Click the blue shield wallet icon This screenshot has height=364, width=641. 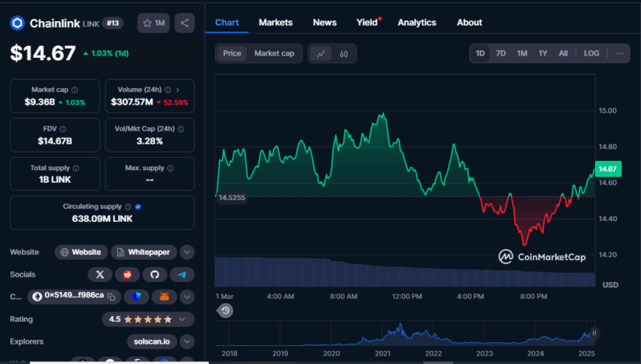pos(136,296)
